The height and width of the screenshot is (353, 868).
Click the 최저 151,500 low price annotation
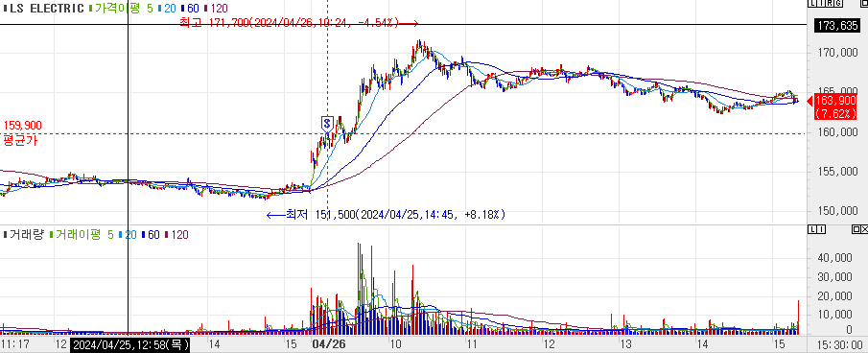click(387, 214)
